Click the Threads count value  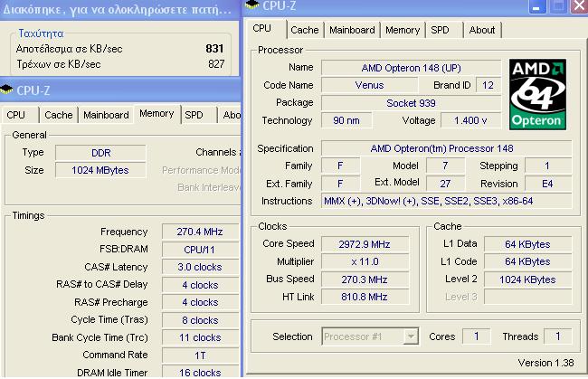(557, 336)
